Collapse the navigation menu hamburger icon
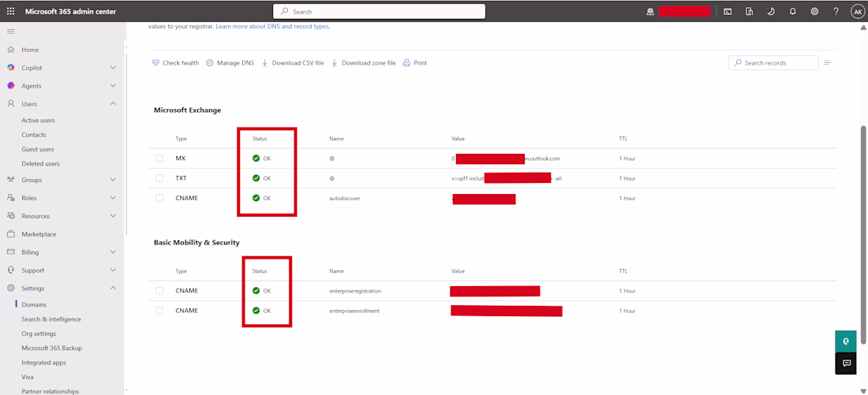 click(10, 32)
